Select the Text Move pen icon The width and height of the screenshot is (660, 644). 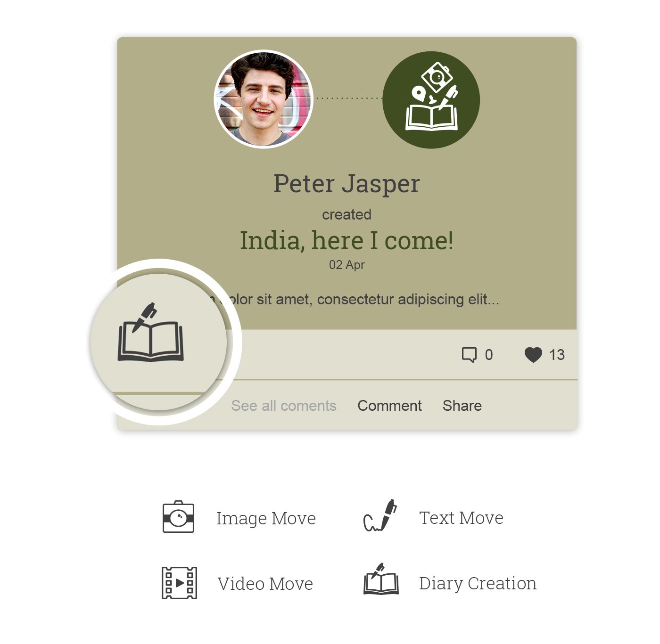coord(380,516)
